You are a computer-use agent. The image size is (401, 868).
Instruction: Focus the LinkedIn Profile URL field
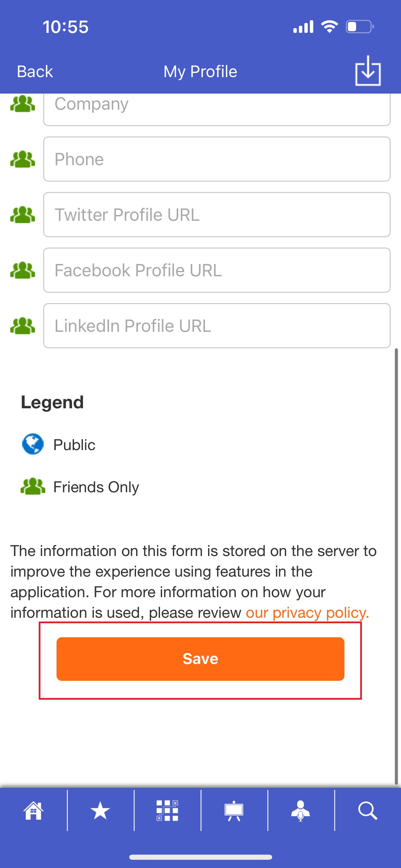coord(217,326)
